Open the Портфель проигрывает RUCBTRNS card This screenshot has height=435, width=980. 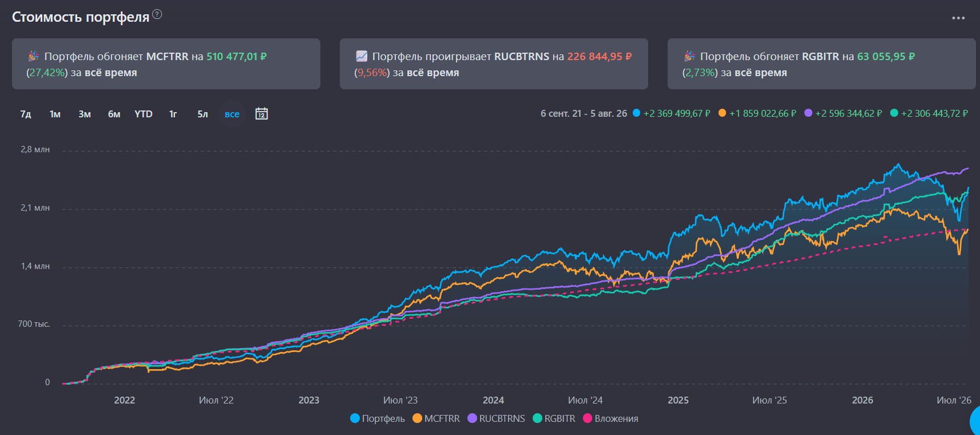(x=494, y=64)
